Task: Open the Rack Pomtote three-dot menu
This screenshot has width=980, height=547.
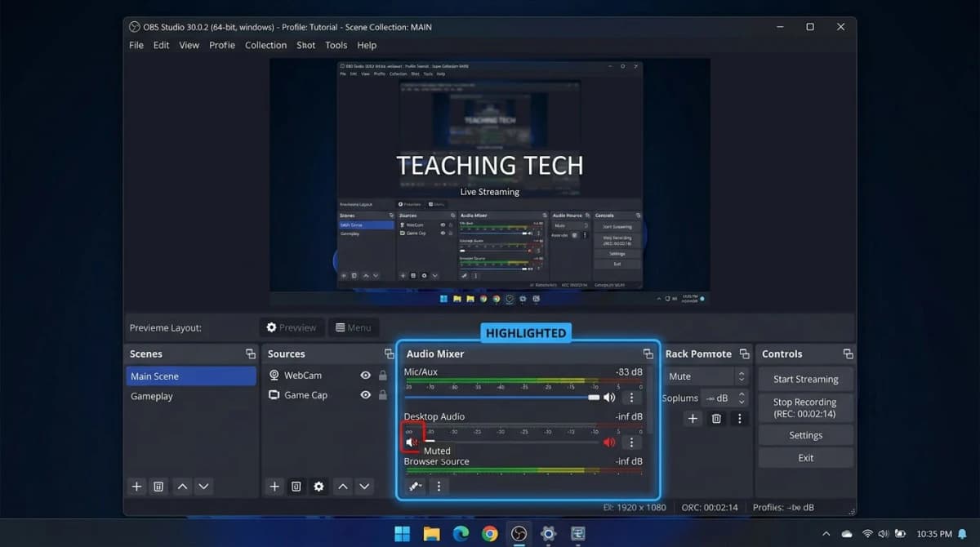Action: pos(739,418)
